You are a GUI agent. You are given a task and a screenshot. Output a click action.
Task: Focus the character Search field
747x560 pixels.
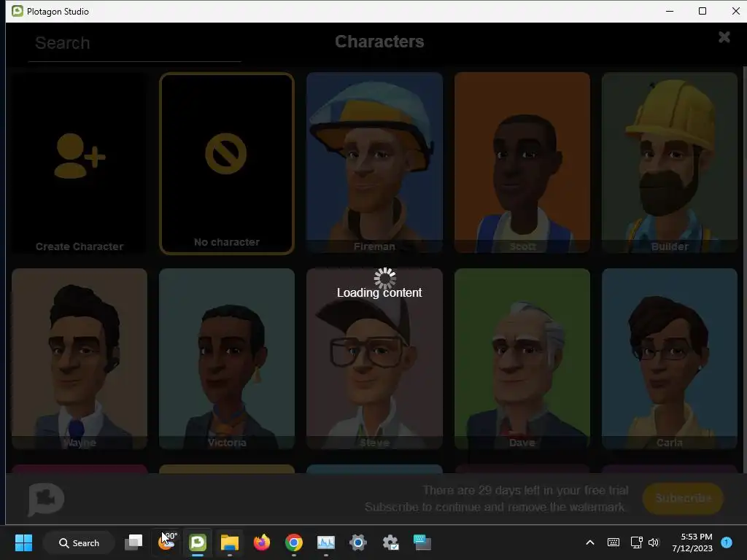[135, 44]
